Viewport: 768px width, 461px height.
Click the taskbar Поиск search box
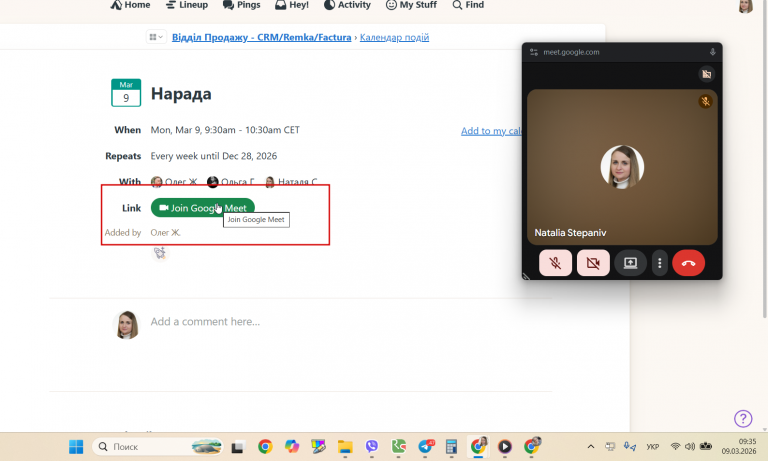click(157, 447)
